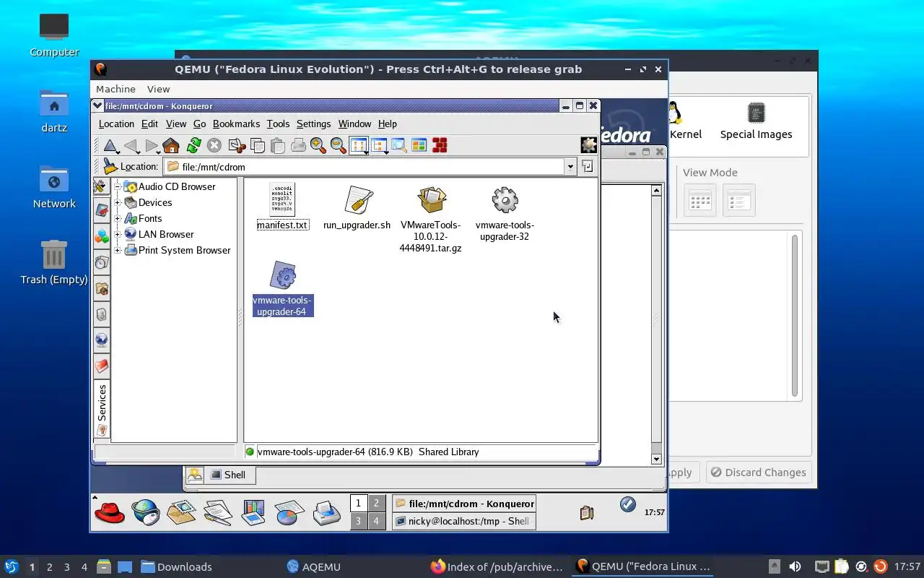The image size is (924, 578).
Task: Switch to virtual desktop 4 in pager
Action: [376, 520]
